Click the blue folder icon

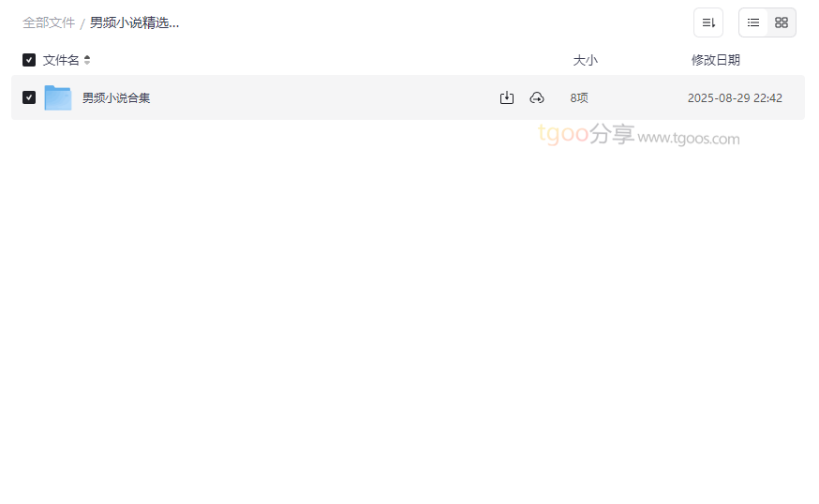[58, 97]
